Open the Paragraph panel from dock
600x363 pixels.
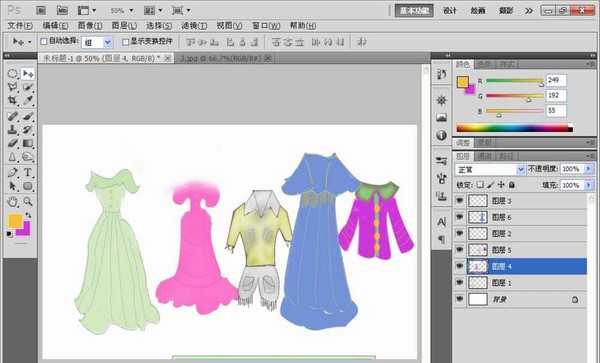point(442,239)
